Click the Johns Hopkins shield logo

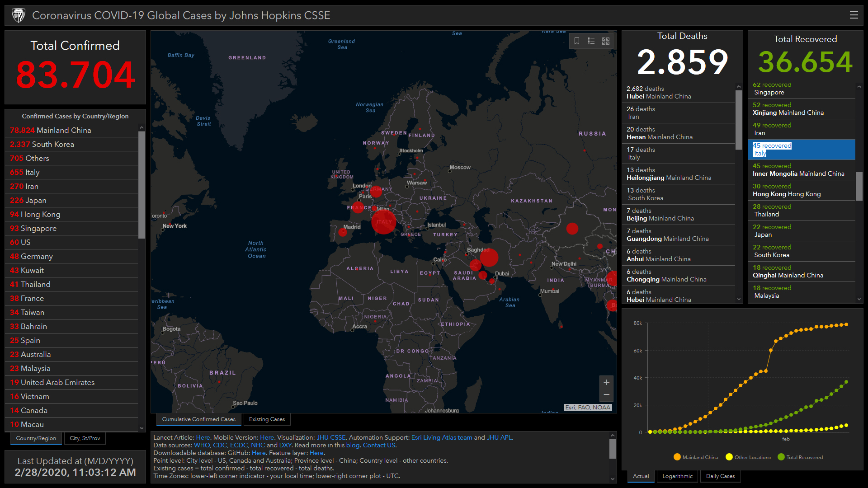tap(19, 15)
